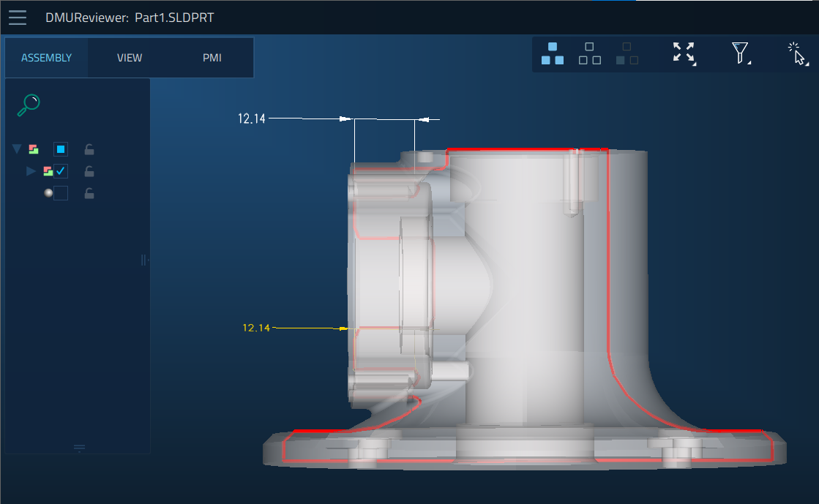Open the filter funnel dropdown
Screen dimensions: 819x504
click(741, 53)
